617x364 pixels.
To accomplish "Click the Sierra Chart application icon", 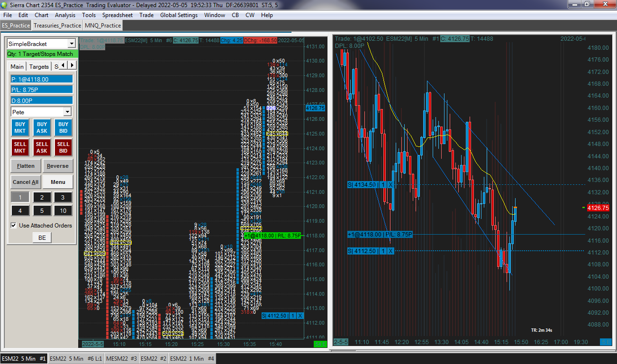I will [x=5, y=4].
